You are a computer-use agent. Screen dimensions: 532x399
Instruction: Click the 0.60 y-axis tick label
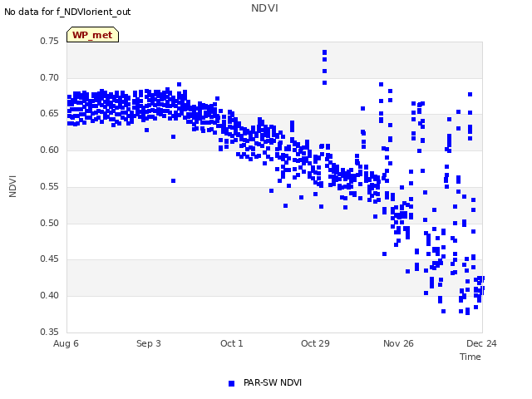[x=50, y=150]
